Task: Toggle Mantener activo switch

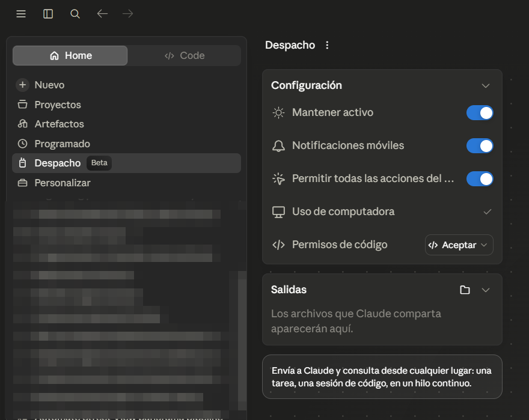Action: [x=480, y=113]
